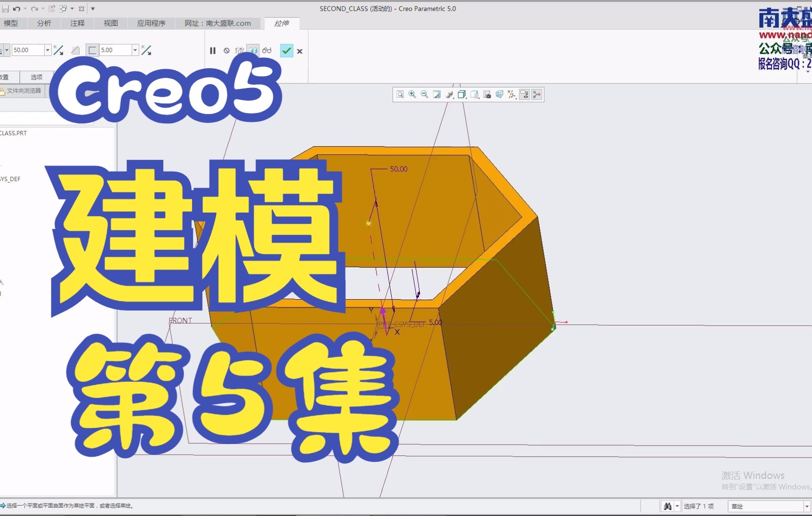Screen dimensions: 812x516
Task: Open the View Manager icon
Action: coord(487,94)
